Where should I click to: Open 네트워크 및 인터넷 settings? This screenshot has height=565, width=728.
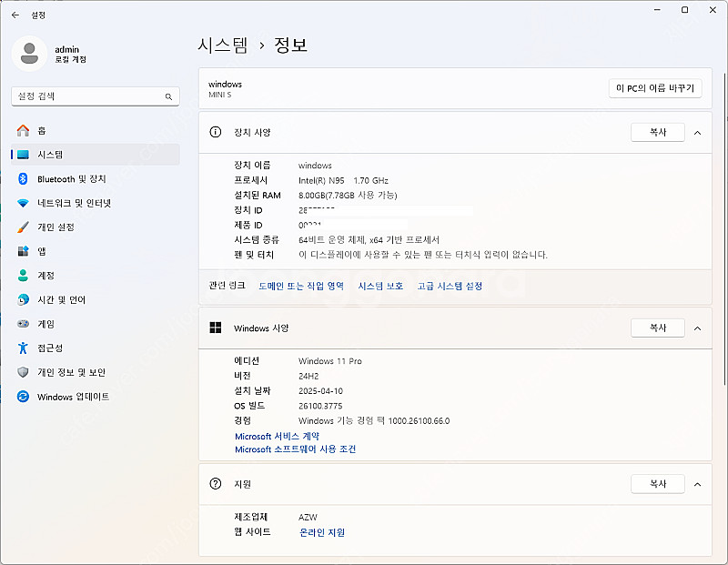click(96, 203)
